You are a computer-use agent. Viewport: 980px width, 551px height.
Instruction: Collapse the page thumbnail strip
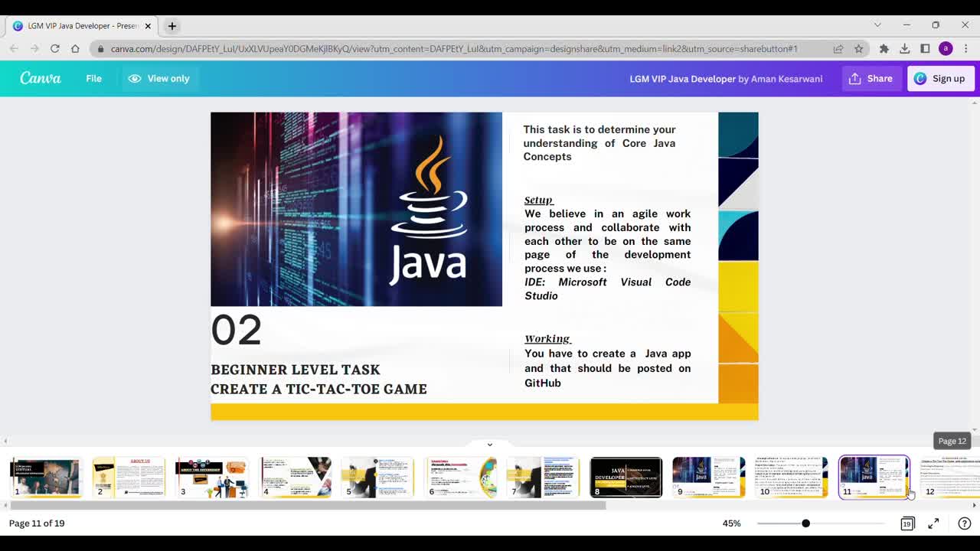(490, 444)
